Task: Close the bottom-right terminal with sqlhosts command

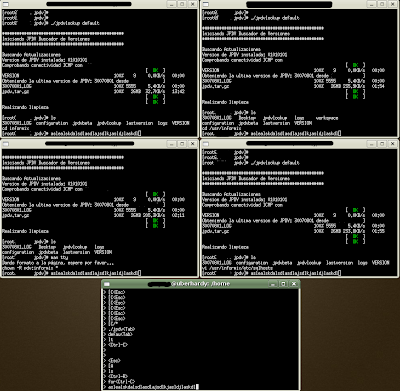Action: (x=393, y=144)
